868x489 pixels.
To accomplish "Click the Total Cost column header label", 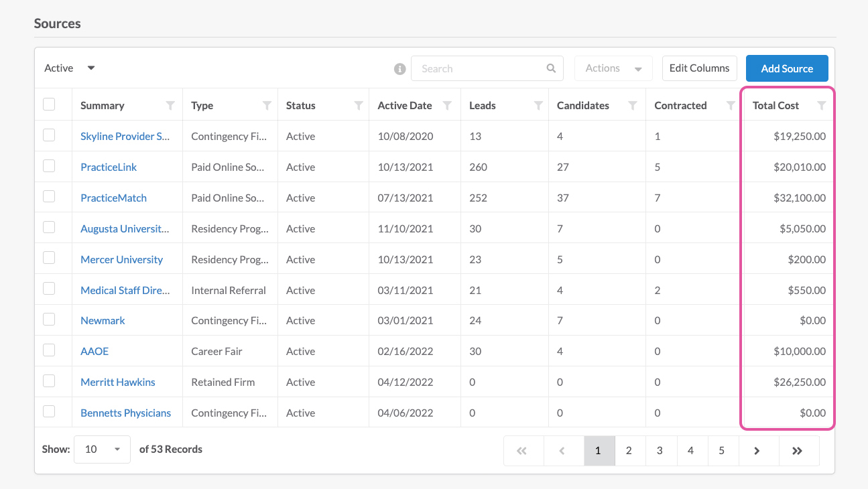I will [x=776, y=105].
